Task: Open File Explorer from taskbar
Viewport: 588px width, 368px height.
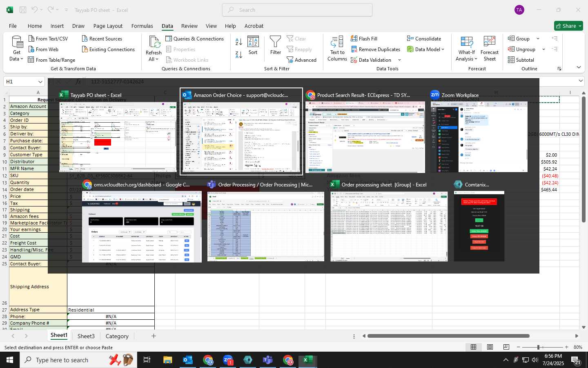Action: point(168,360)
